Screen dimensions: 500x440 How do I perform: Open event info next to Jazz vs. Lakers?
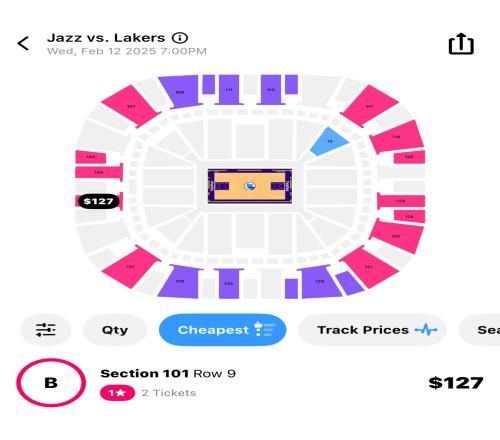coord(180,38)
